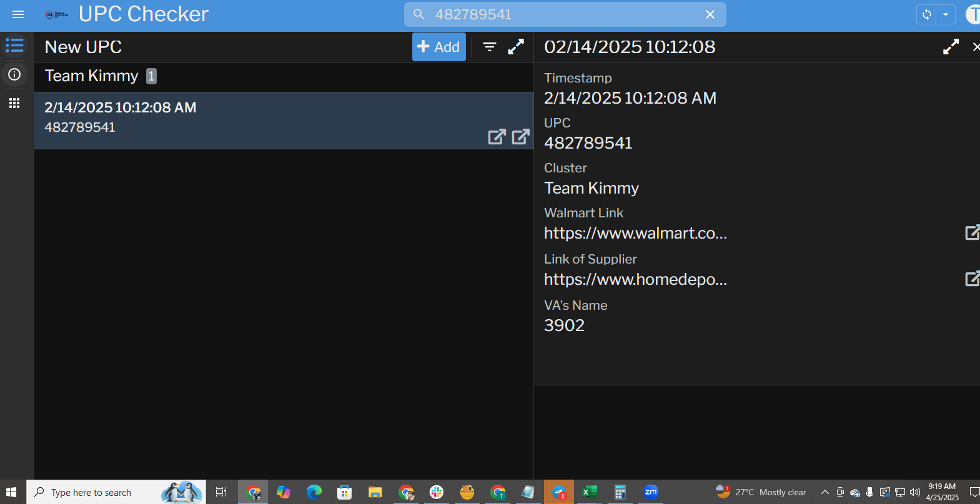This screenshot has width=980, height=504.
Task: Open Walmart Link external icon in details
Action: coord(972,233)
